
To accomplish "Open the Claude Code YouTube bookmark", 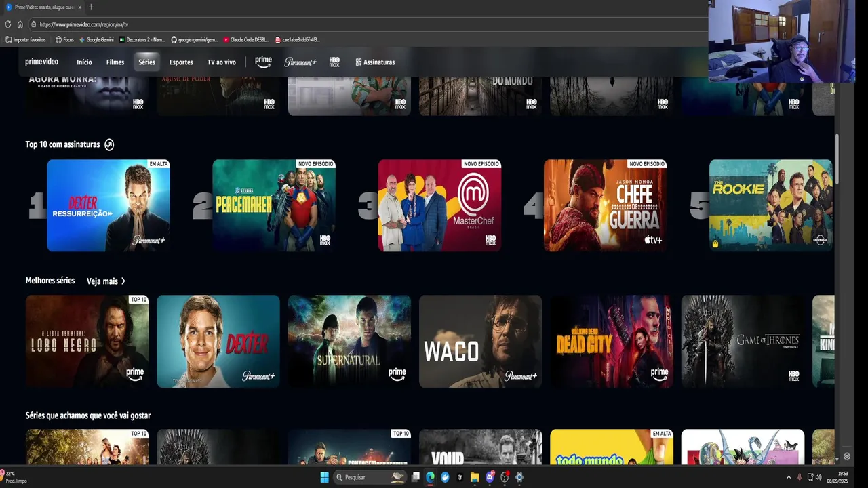I will 247,40.
